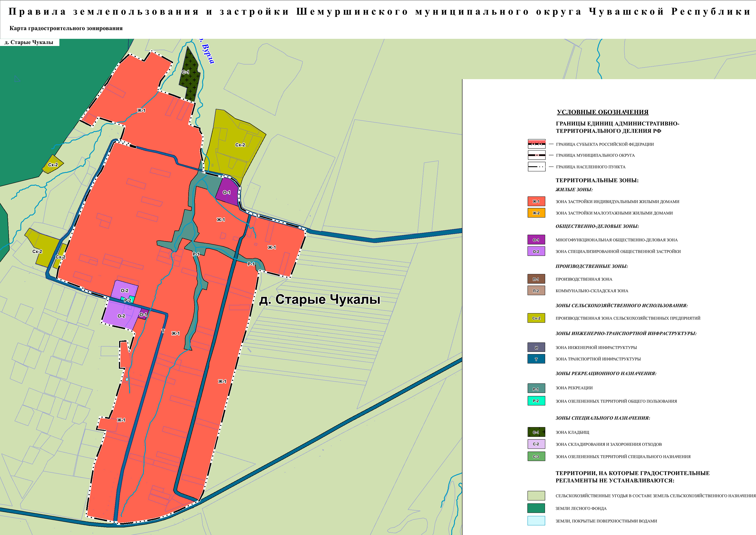Click 'ЗОНЫ РЕКРЕАЦИОННОГО НАЗНАЧЕНИЯ:' subheading
Image resolution: width=756 pixels, height=535 pixels.
tap(606, 373)
